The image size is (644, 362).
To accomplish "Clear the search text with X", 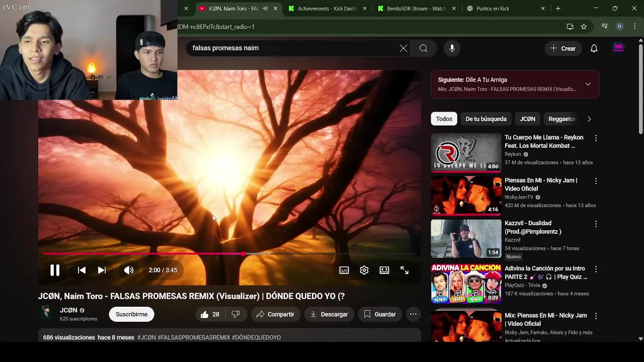I will [x=404, y=48].
